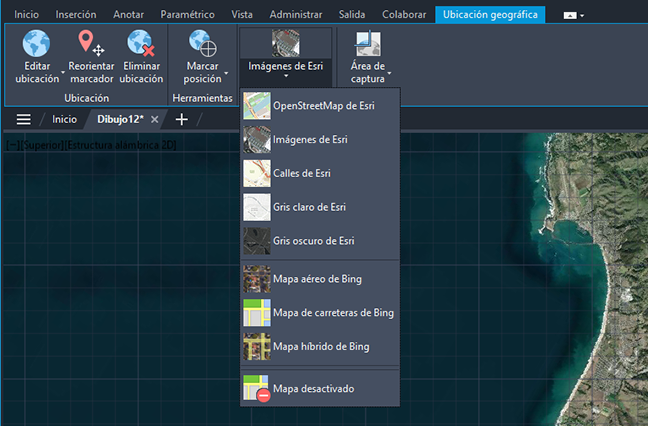
Task: Activate the Marcar posición tool
Action: 202,56
